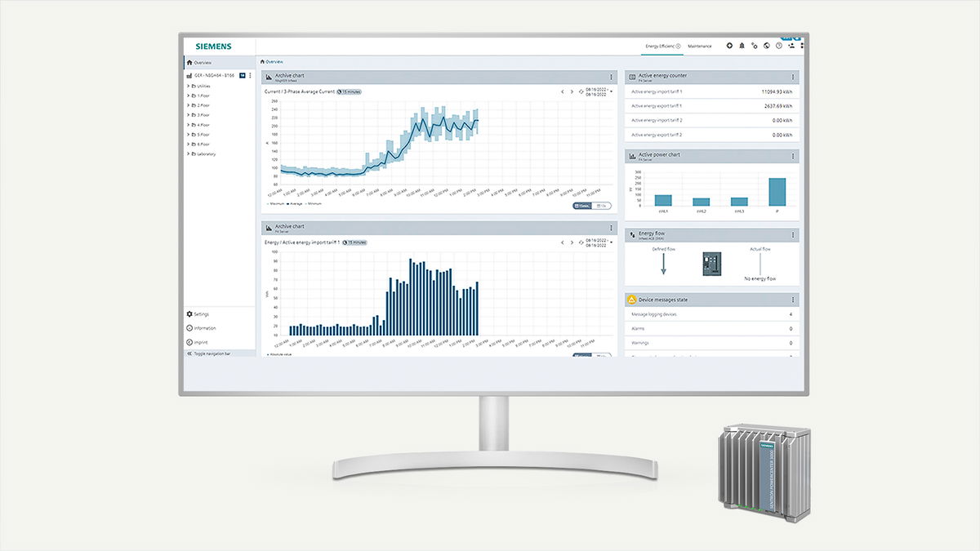Click the help question mark icon
The width and height of the screenshot is (980, 551).
778,46
